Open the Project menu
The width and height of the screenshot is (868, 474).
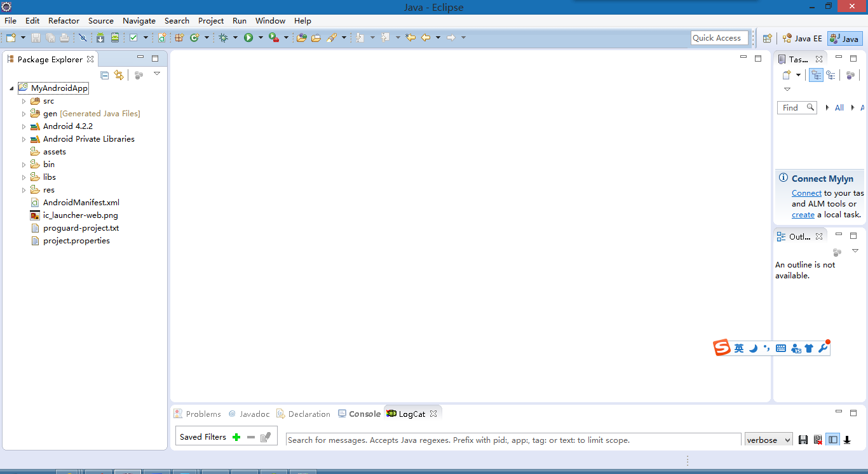tap(211, 20)
